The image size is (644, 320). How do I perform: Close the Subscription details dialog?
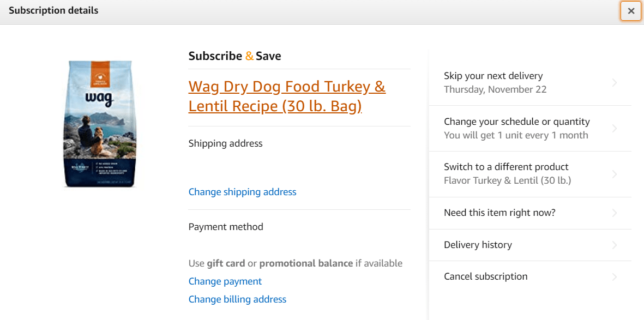(x=630, y=11)
